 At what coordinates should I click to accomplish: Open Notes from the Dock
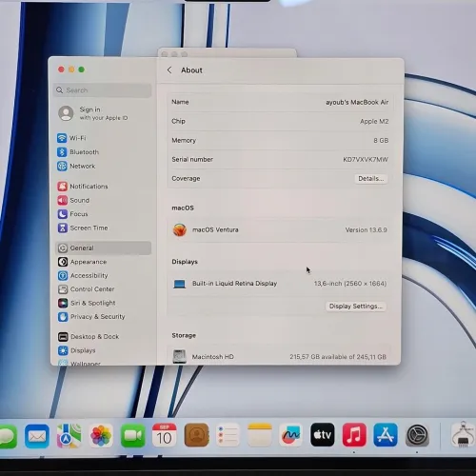(x=260, y=435)
